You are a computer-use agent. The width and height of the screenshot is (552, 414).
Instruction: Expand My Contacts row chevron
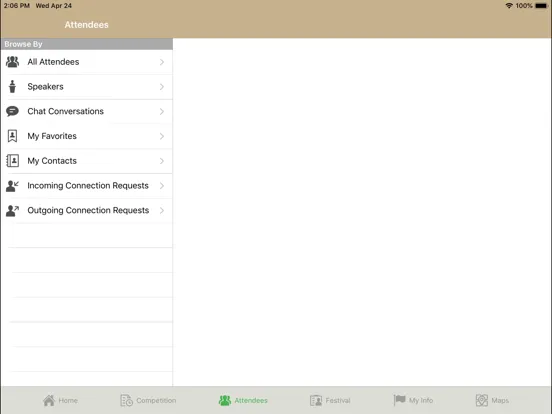pos(162,161)
